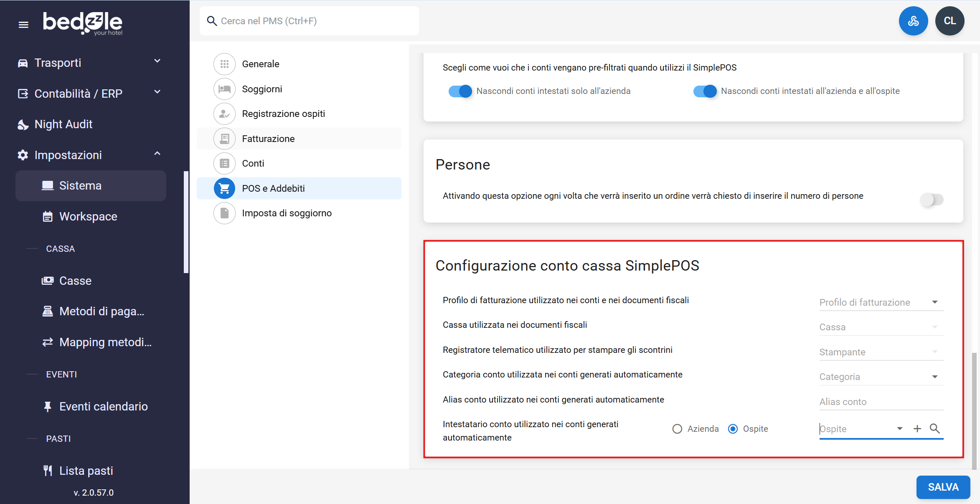The width and height of the screenshot is (980, 504).
Task: Go to Workspace settings in sidebar
Action: point(88,216)
